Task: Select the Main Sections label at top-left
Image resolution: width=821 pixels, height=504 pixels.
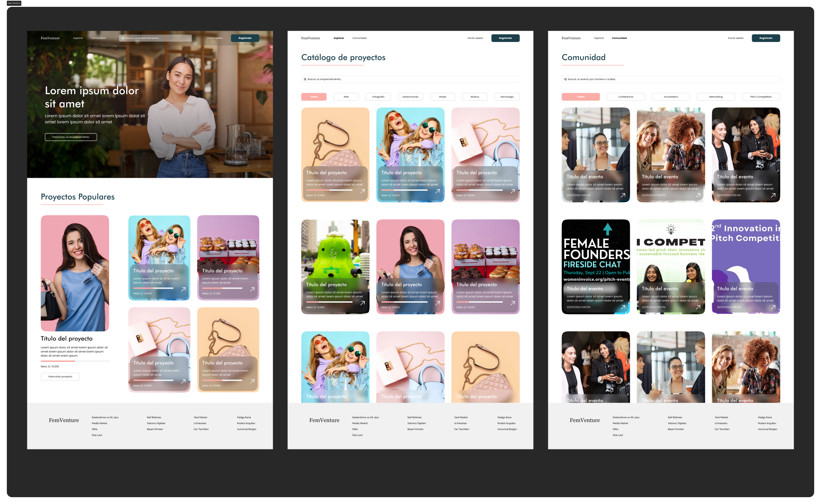Action: [x=14, y=3]
